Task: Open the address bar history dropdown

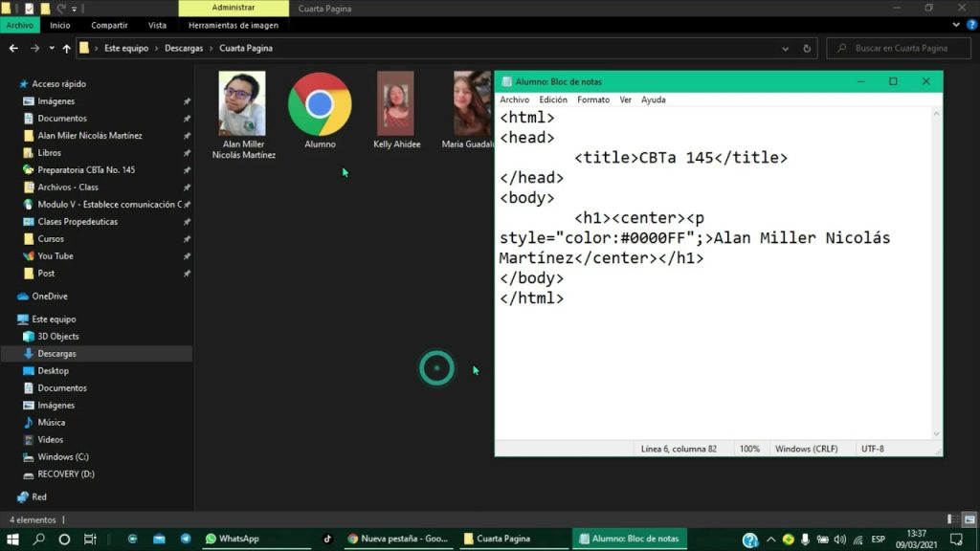Action: [784, 48]
